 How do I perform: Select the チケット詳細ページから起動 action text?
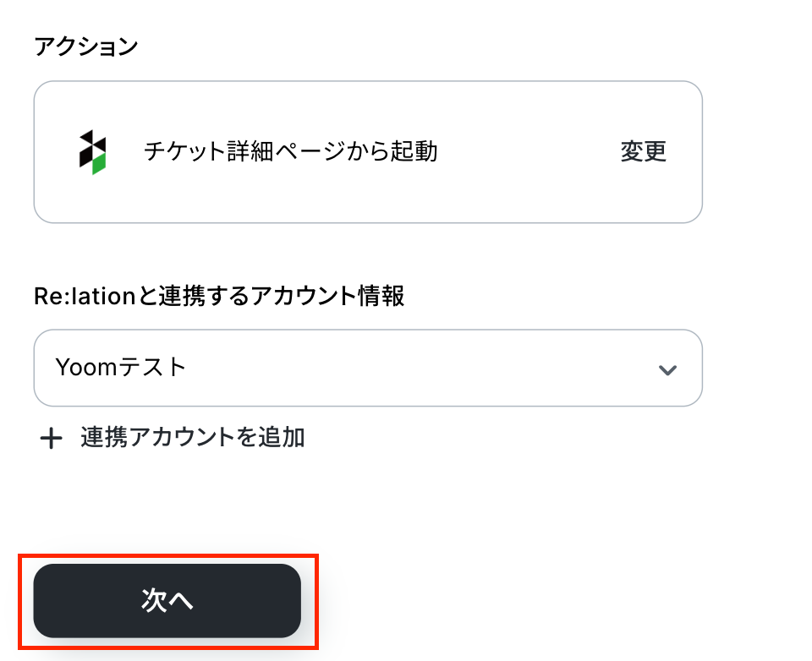point(290,151)
